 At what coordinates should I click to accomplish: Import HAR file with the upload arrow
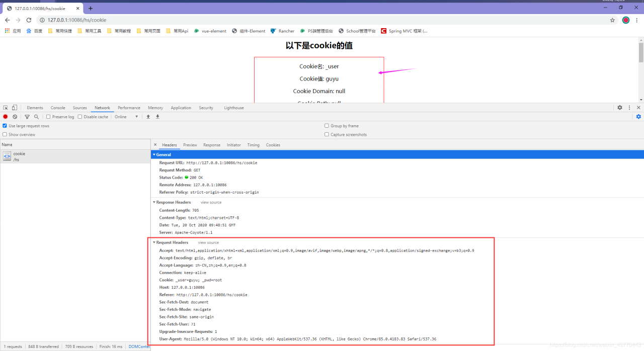(148, 117)
